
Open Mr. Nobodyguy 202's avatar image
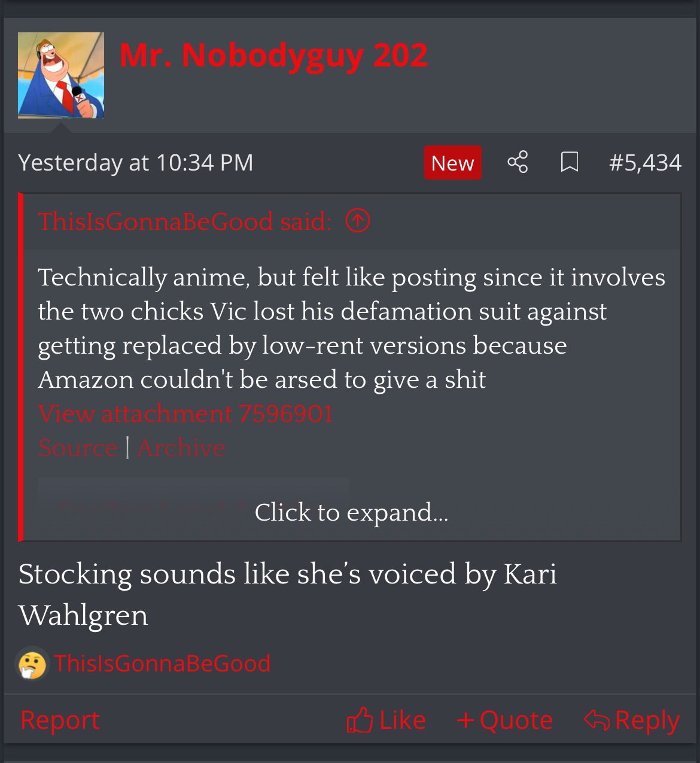61,75
